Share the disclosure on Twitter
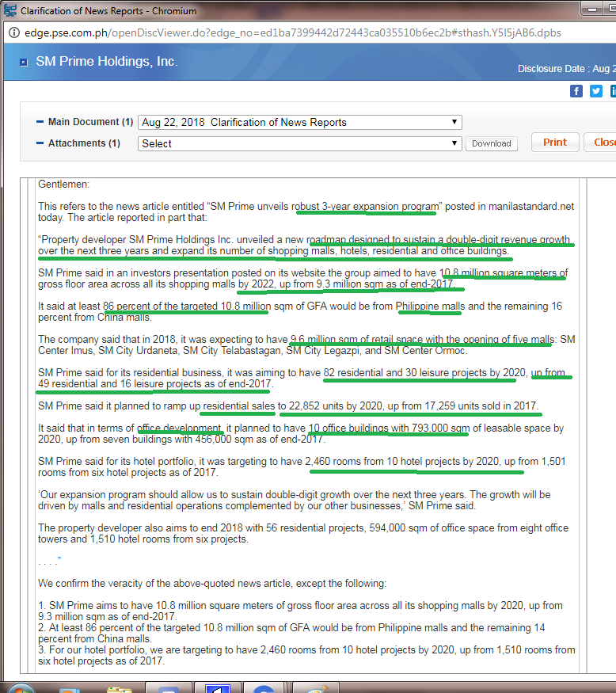616x693 pixels. [x=596, y=91]
